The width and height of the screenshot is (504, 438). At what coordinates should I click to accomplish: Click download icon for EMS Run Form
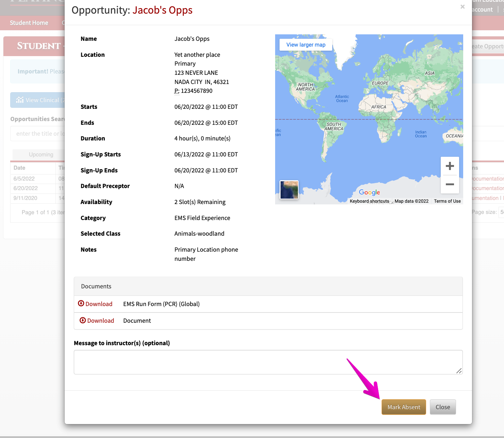point(81,303)
